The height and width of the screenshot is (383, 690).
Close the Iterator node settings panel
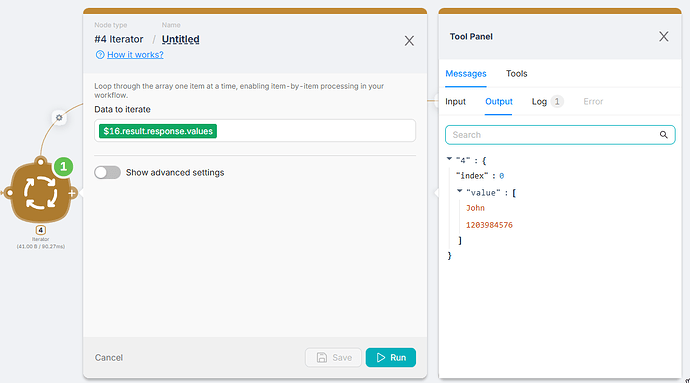409,41
